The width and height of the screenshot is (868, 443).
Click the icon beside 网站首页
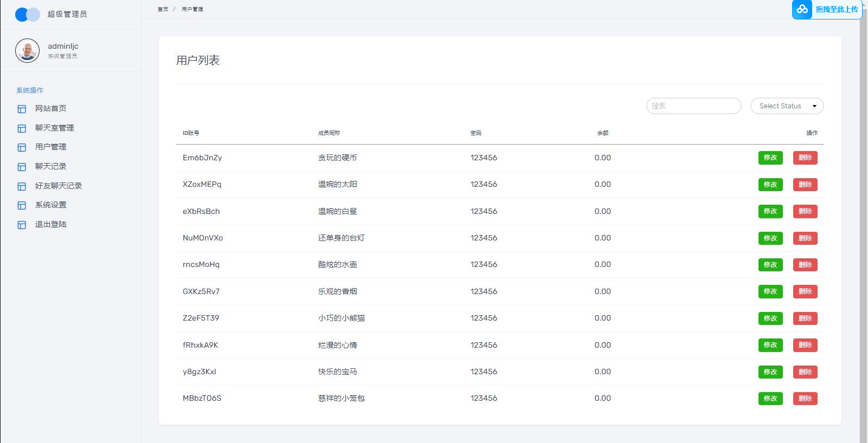tap(22, 109)
